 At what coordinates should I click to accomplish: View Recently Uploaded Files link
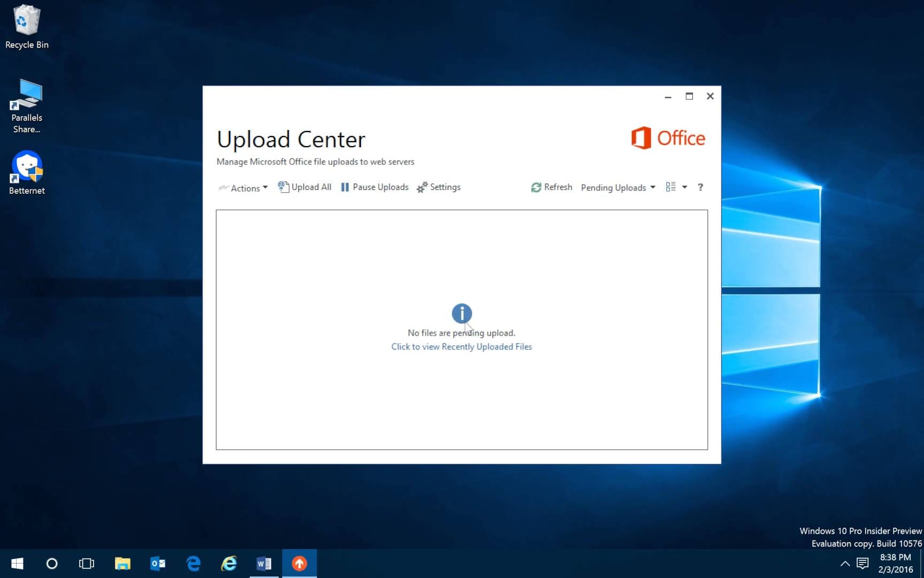(x=461, y=347)
